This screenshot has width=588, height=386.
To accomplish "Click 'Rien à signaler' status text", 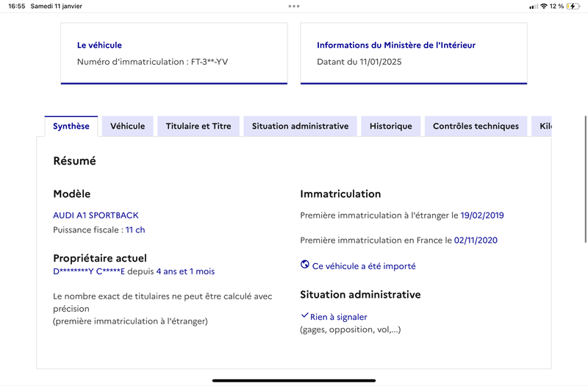I will point(339,317).
